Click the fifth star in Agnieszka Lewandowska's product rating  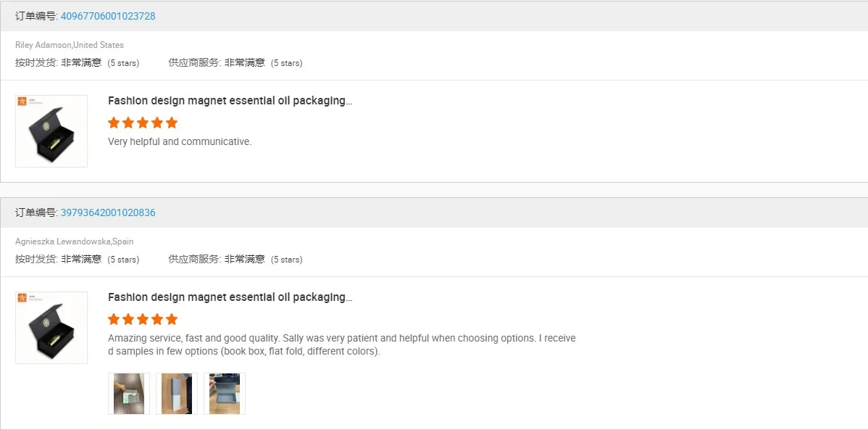[172, 319]
